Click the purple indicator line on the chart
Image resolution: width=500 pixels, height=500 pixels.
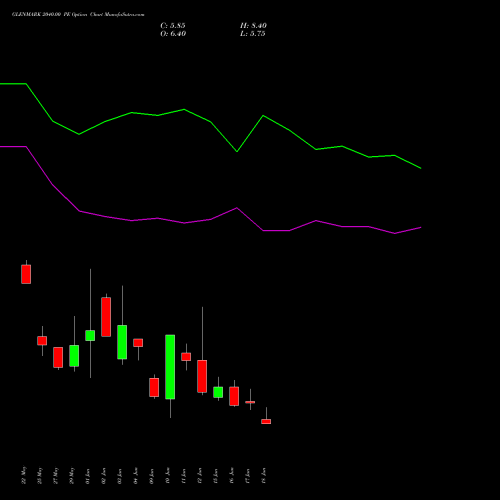click(x=211, y=219)
